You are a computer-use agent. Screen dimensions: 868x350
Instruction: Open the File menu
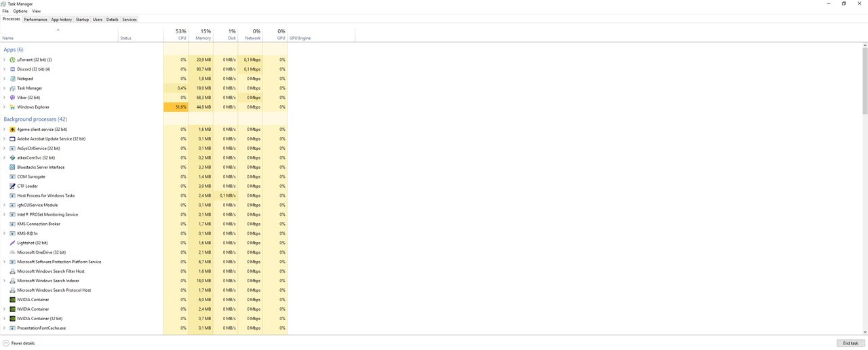(x=5, y=11)
